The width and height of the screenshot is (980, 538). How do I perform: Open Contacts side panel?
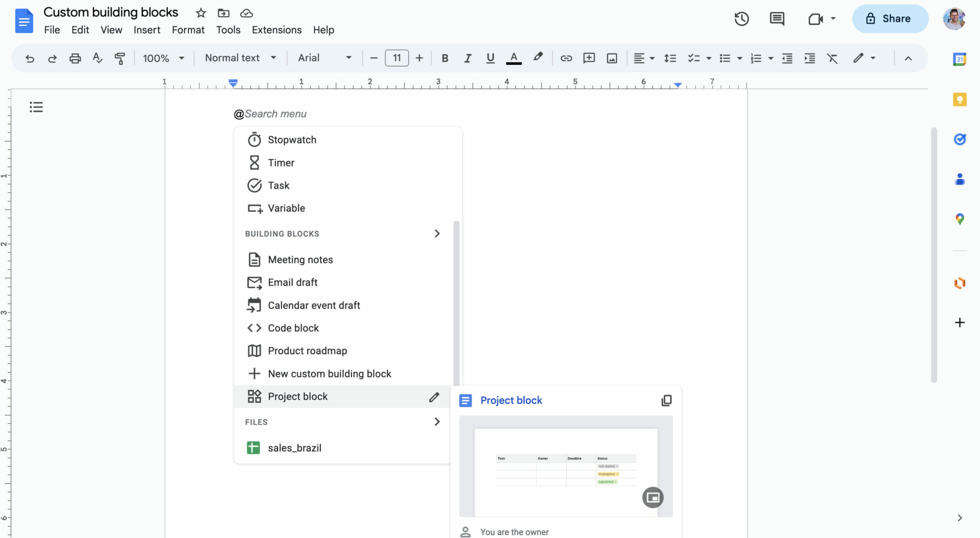pyautogui.click(x=960, y=179)
